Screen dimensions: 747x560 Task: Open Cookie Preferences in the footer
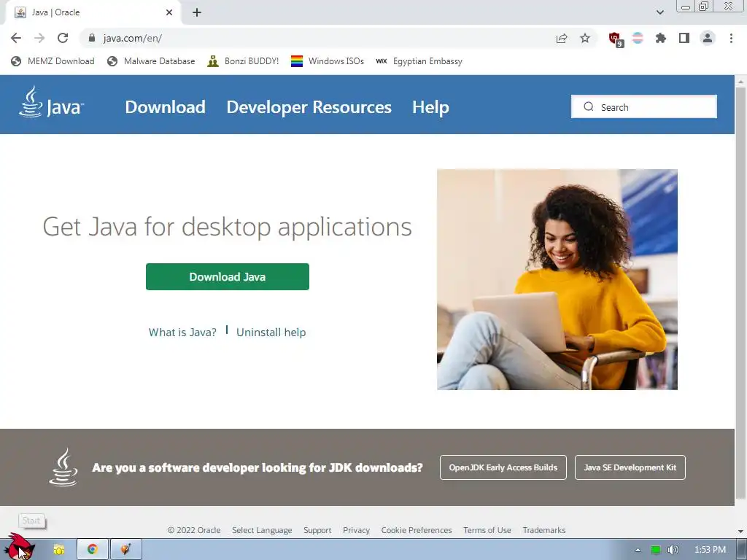(x=417, y=530)
